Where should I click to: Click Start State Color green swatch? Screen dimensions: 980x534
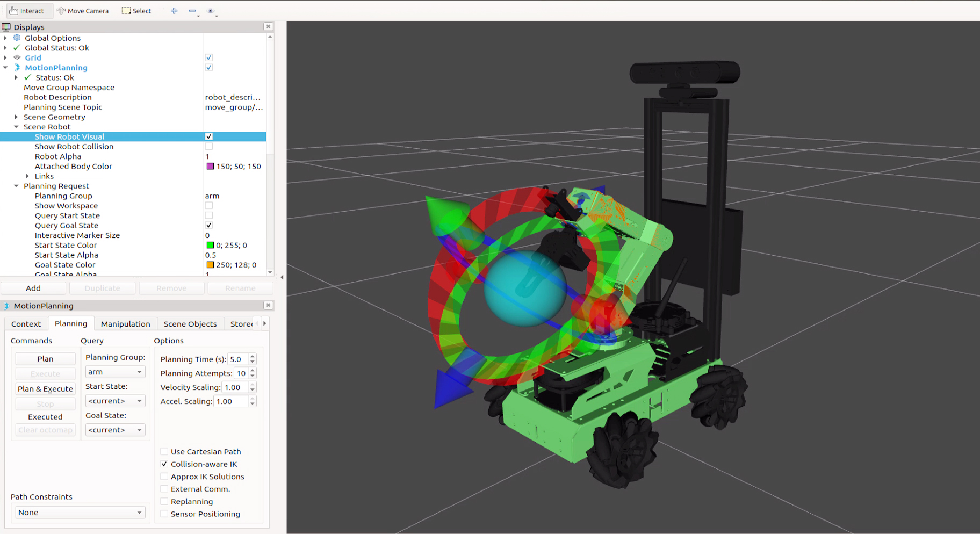(210, 245)
